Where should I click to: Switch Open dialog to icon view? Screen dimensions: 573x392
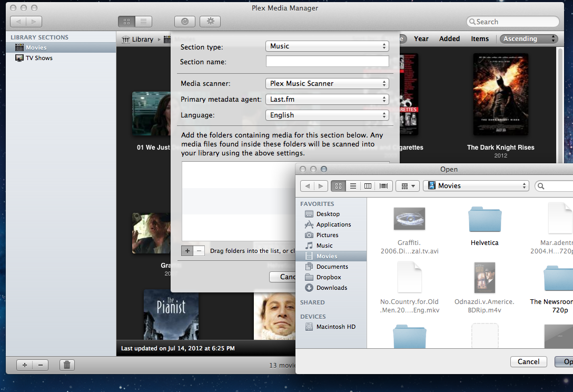[338, 186]
